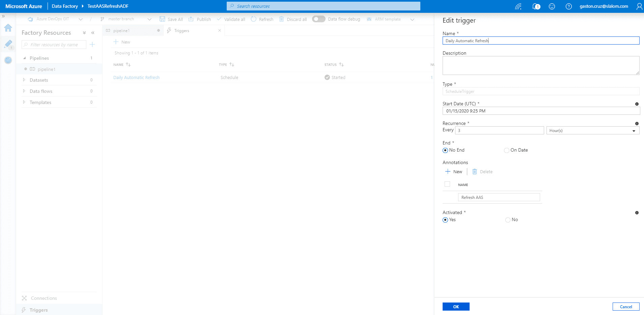Open the Monitor icon in sidebar
The height and width of the screenshot is (315, 644).
[x=8, y=60]
